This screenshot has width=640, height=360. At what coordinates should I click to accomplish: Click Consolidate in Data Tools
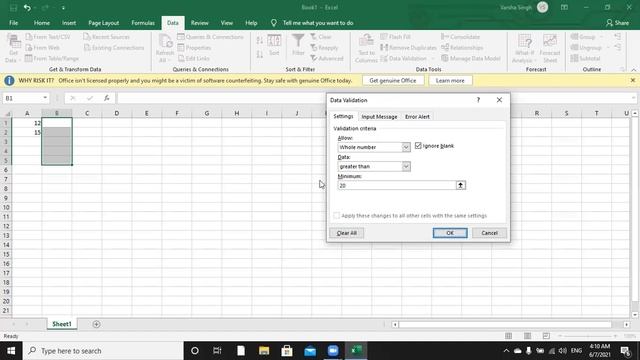460,37
